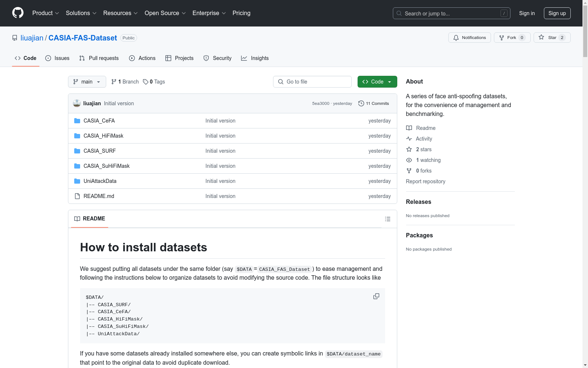Click the CASIA_SuHiFiMask folder icon

coord(77,166)
